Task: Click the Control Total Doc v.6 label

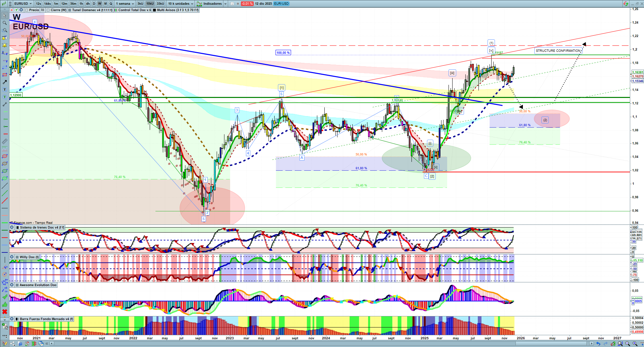Action: (x=135, y=10)
